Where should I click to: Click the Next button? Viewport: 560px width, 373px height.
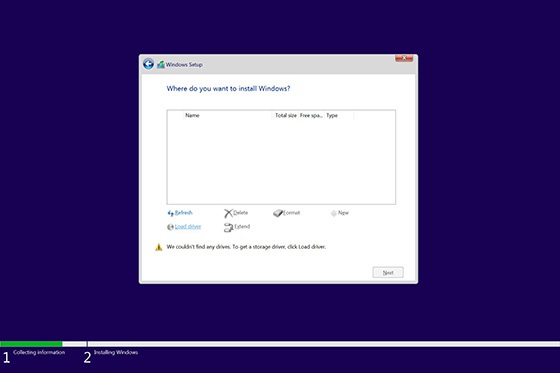[x=388, y=272]
